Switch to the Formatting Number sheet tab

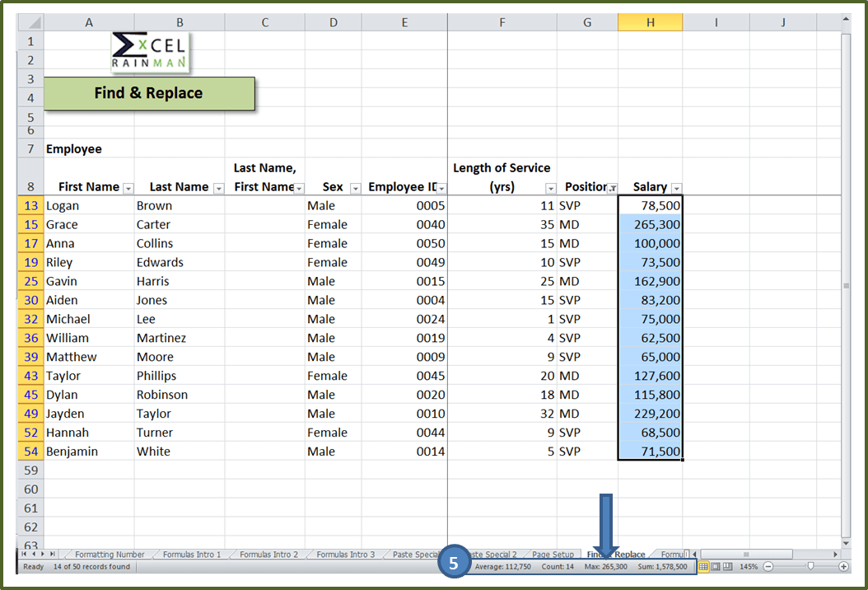109,555
